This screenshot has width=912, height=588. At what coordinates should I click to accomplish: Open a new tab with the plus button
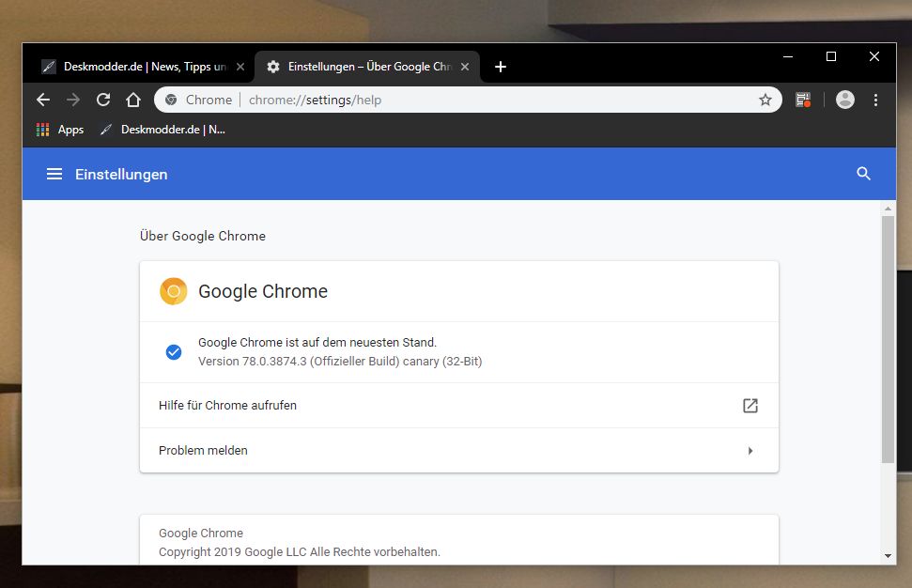[501, 67]
